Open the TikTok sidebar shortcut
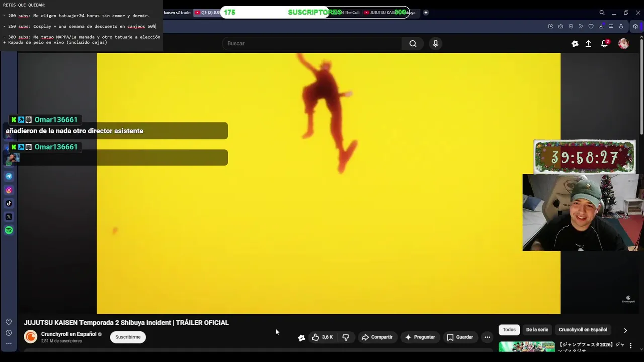The height and width of the screenshot is (362, 644). coord(9,203)
